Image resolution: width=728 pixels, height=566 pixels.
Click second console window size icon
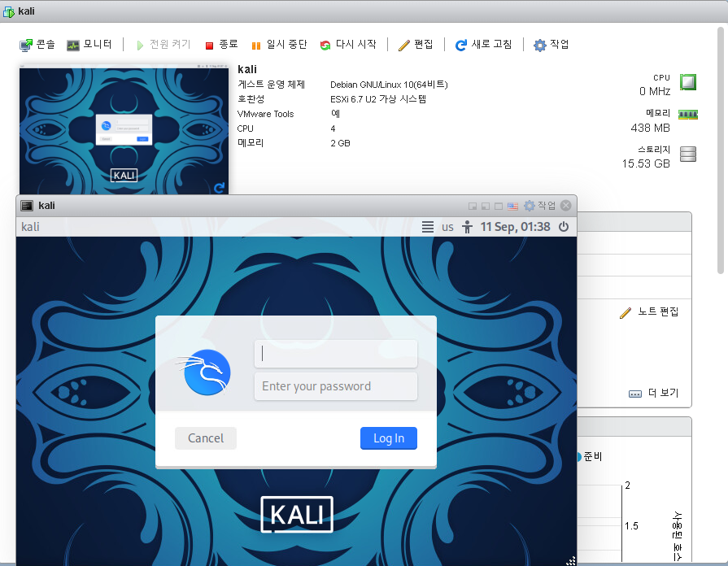486,207
